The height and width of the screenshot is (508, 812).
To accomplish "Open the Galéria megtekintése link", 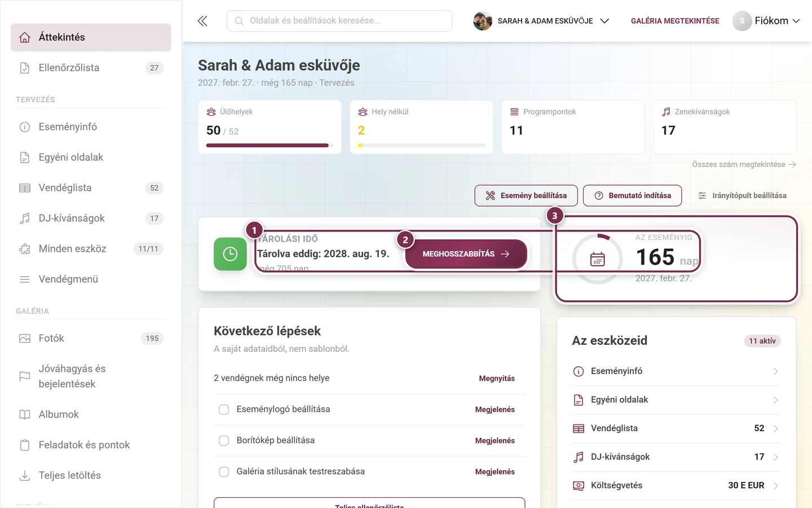I will 675,21.
